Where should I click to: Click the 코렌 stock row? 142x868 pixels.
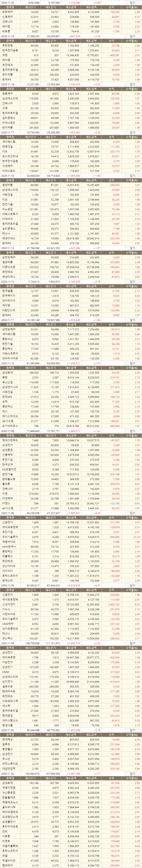[x=71, y=55]
